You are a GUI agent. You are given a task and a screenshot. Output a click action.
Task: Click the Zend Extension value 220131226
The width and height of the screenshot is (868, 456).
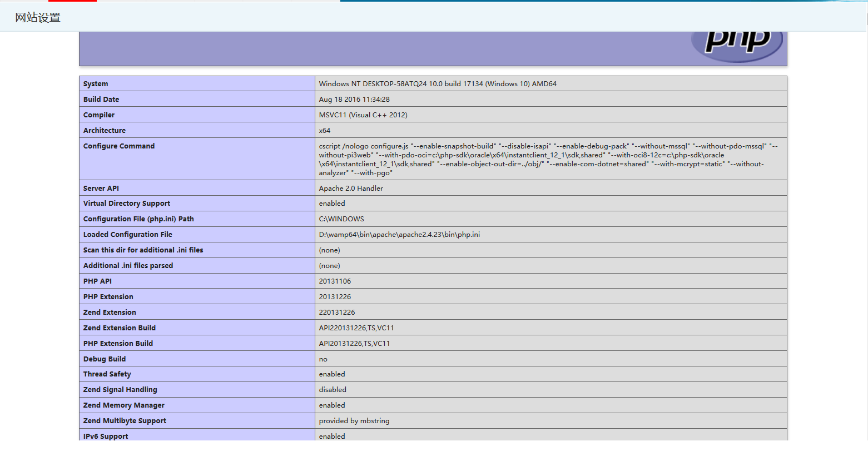[337, 313]
